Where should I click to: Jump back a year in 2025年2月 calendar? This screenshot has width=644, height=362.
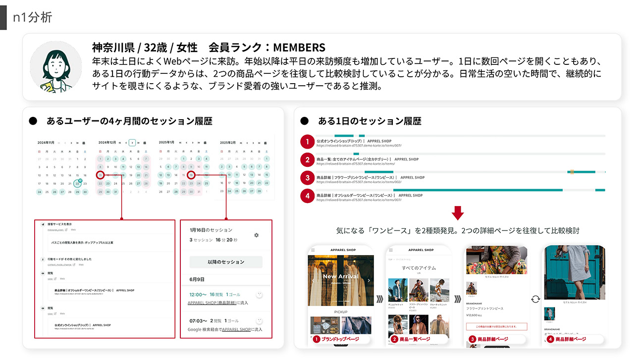[241, 143]
